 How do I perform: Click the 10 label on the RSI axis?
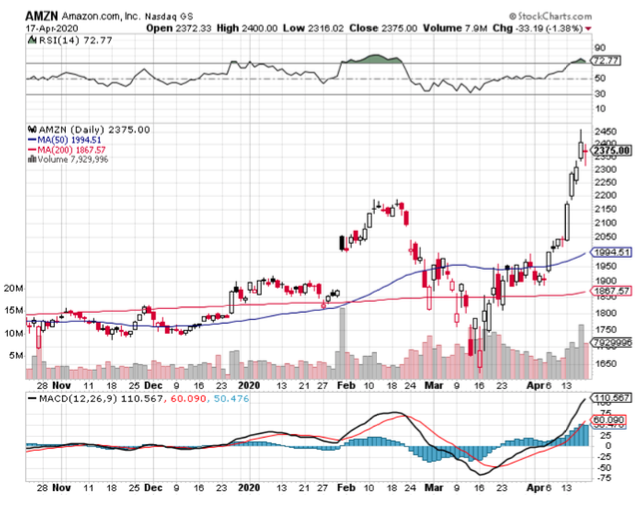point(600,108)
